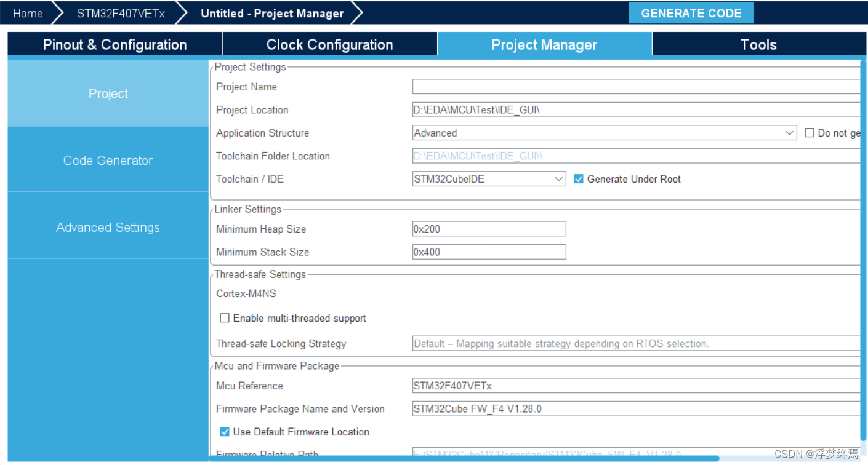Screen dimensions: 868x465
Task: Toggle the Do not generate main checkbox
Action: tap(810, 133)
